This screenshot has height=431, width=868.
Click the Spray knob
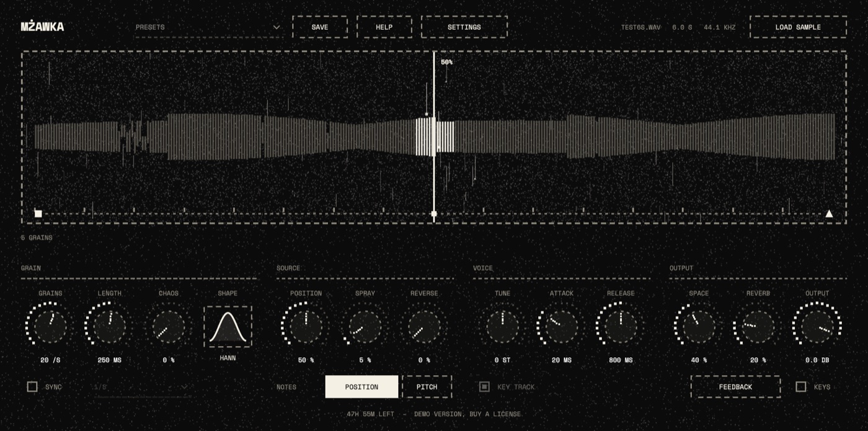pos(365,326)
